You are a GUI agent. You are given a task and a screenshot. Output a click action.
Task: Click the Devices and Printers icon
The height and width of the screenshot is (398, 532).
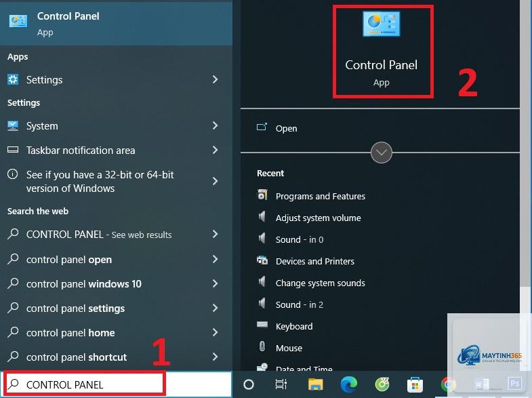click(x=262, y=260)
